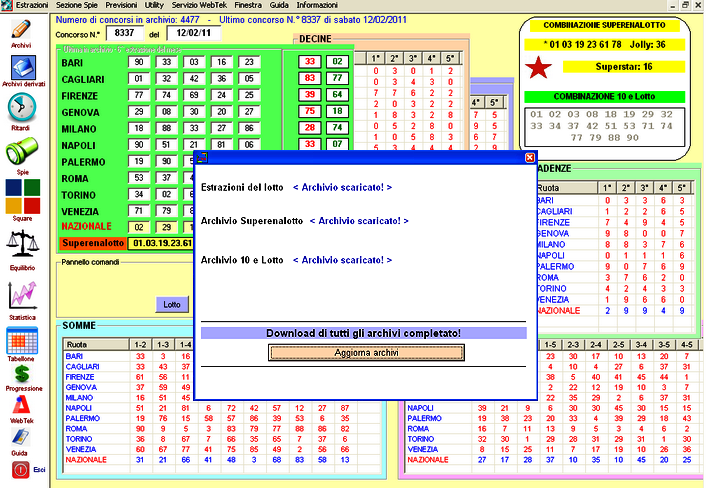Open the Utility menu
Viewport: 706px width, 488px height.
pos(154,5)
